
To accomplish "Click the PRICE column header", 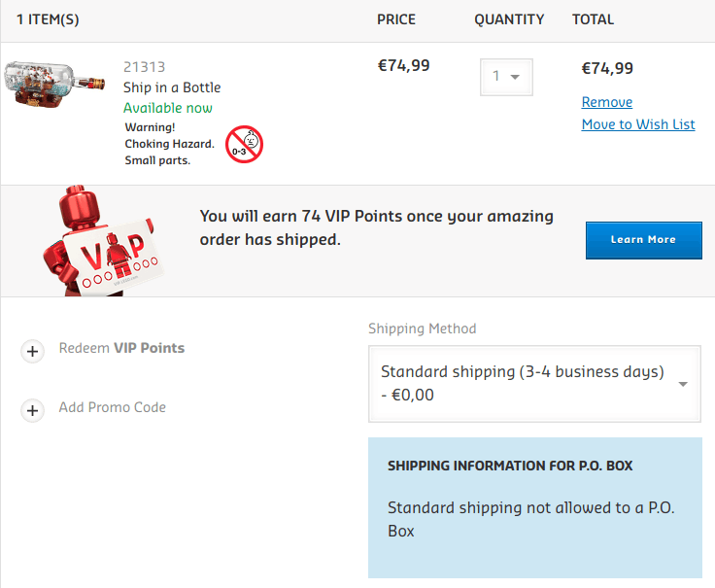I will tap(396, 19).
